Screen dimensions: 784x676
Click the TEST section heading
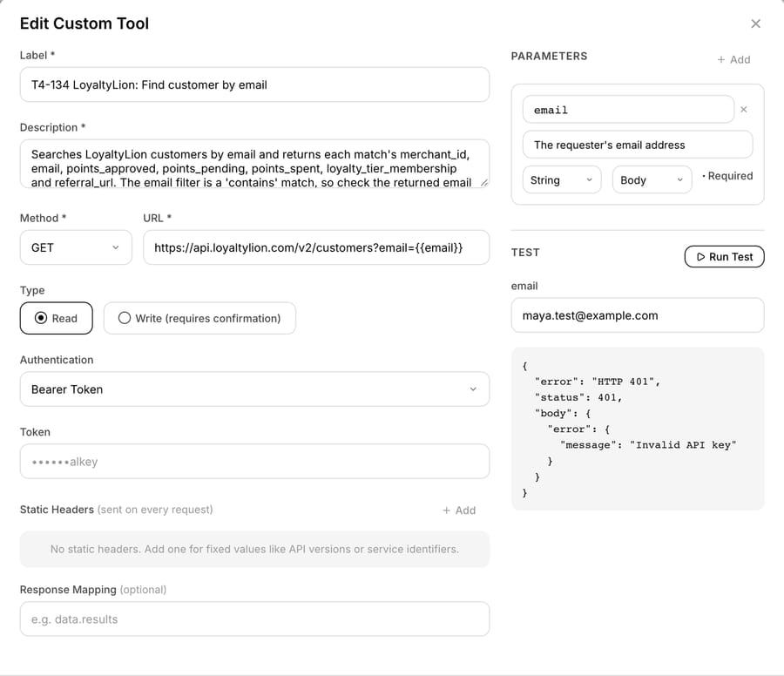[525, 253]
